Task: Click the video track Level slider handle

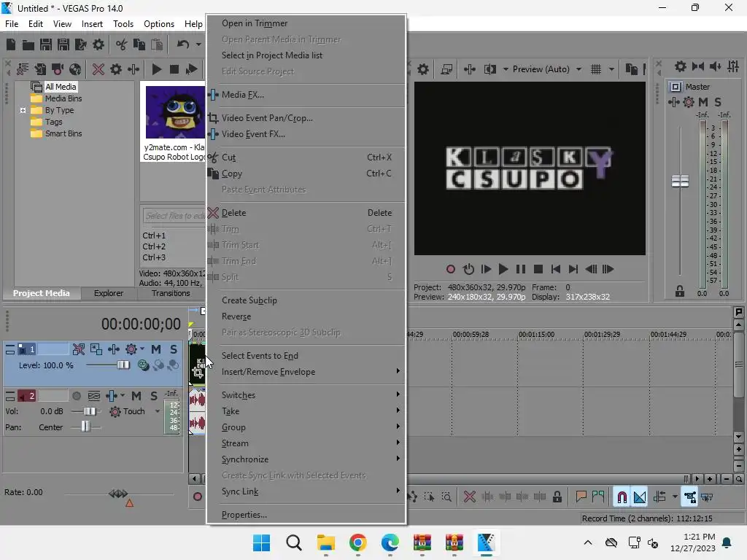Action: tap(123, 365)
